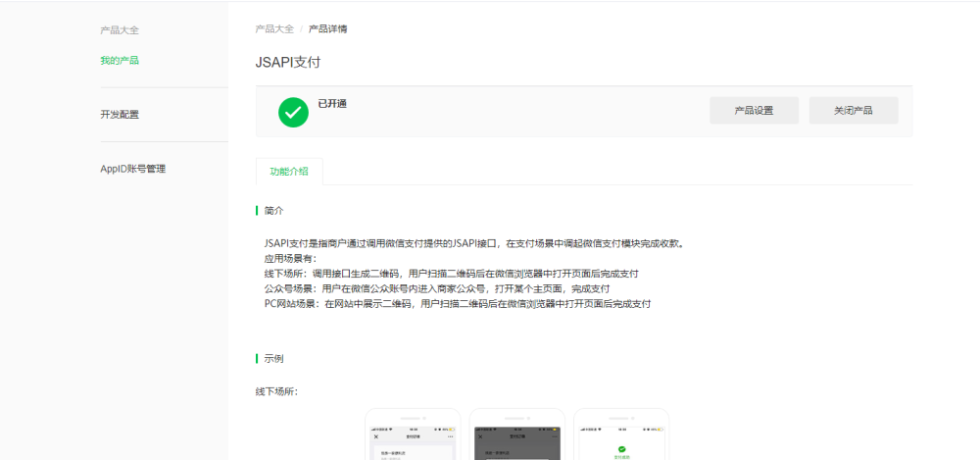Click the 线下场所： example label
Image resolution: width=980 pixels, height=460 pixels.
click(x=277, y=391)
